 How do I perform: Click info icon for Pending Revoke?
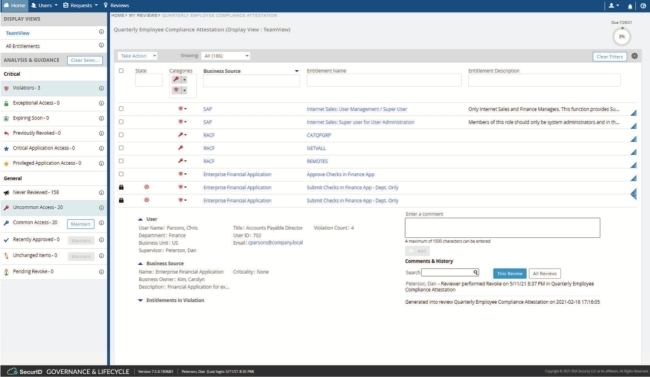[101, 272]
